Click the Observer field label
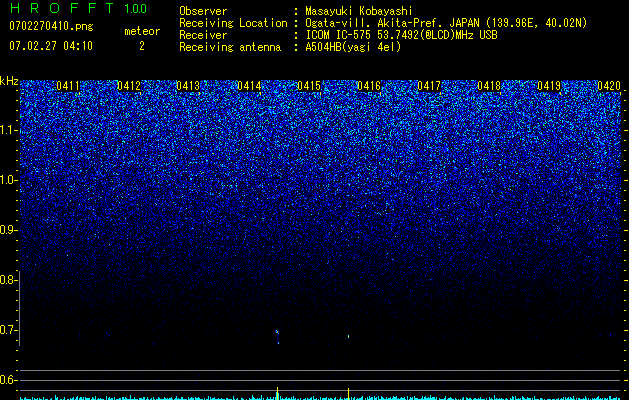 [203, 11]
